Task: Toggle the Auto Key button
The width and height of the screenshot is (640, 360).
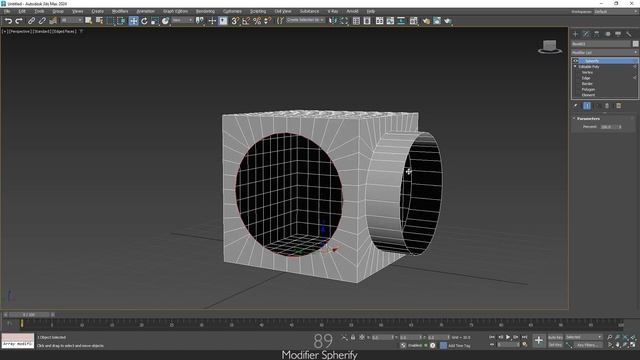Action: pos(555,338)
